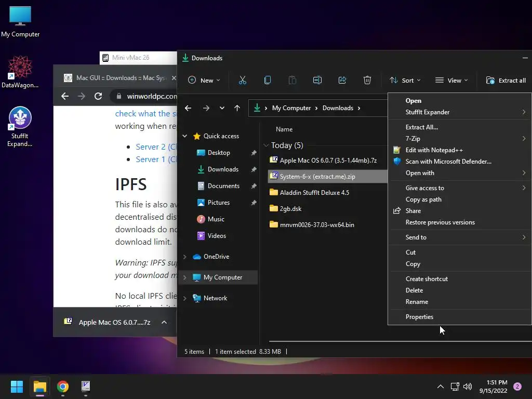The width and height of the screenshot is (532, 399).
Task: Open the Open with submenu
Action: [459, 173]
